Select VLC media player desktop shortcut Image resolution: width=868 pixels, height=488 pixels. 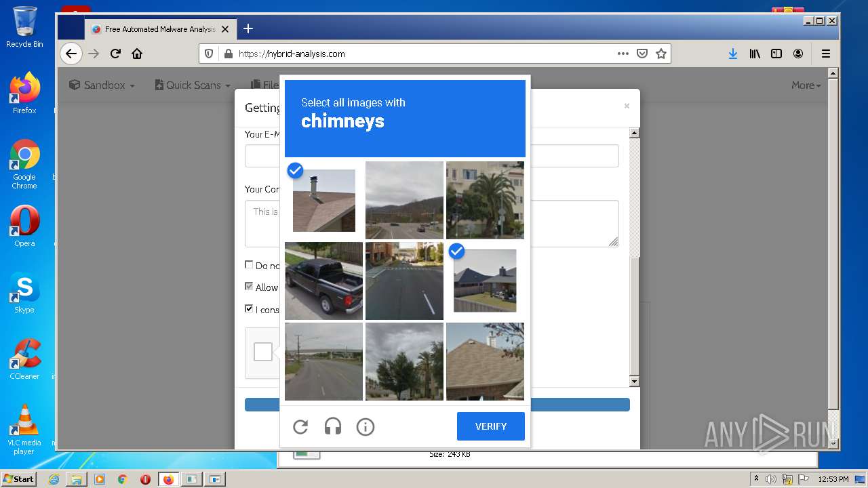pyautogui.click(x=24, y=430)
